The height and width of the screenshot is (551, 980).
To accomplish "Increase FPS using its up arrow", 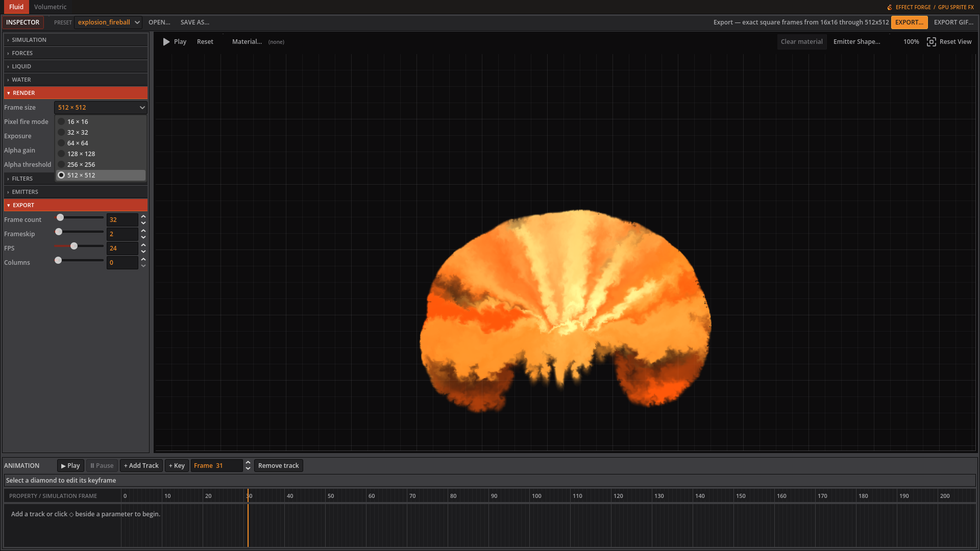I will [143, 245].
